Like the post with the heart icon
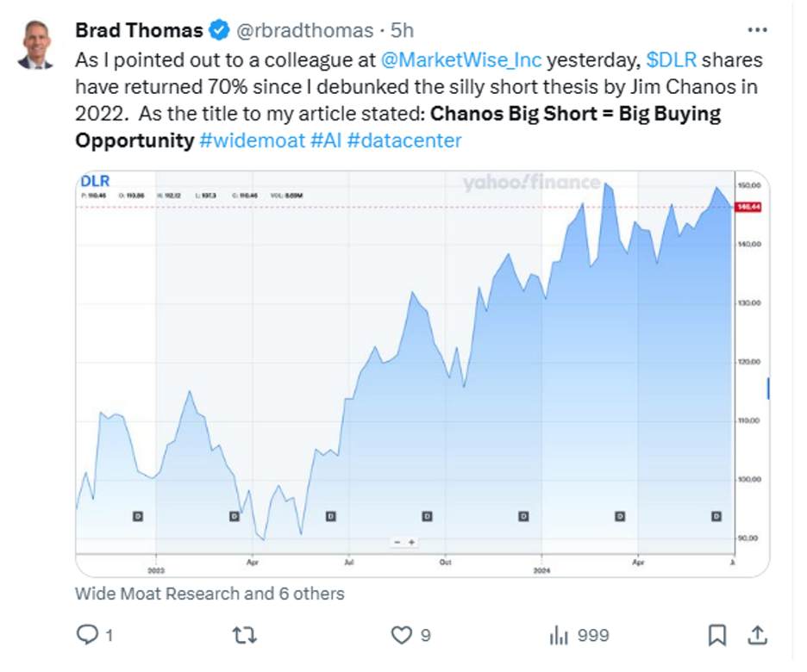The height and width of the screenshot is (672, 807). (x=402, y=635)
